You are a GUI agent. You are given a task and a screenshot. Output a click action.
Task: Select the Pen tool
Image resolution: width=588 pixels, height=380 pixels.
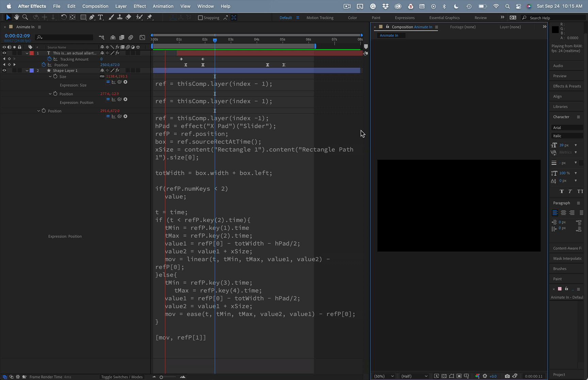tap(92, 17)
